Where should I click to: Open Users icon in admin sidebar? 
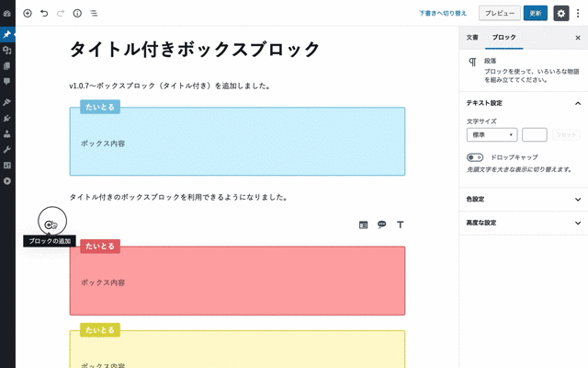[7, 133]
